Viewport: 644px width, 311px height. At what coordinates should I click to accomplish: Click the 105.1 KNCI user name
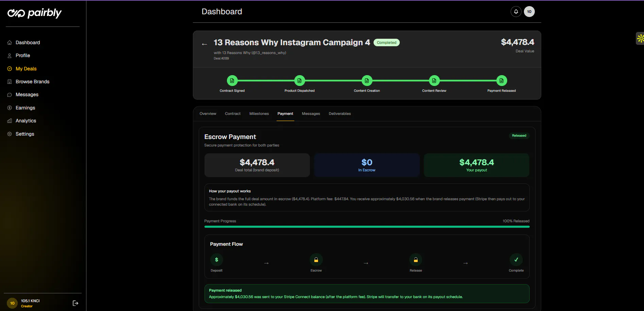(30, 301)
